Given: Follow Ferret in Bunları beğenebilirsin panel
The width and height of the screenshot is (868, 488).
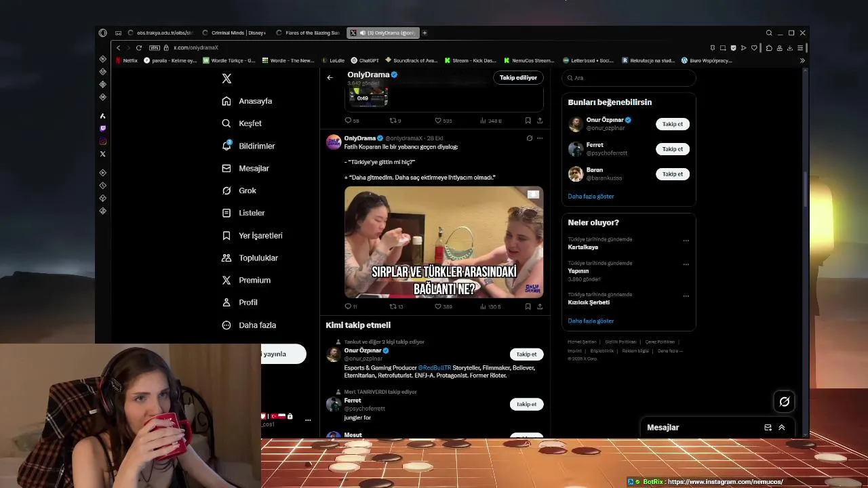Looking at the screenshot, I should coord(673,149).
